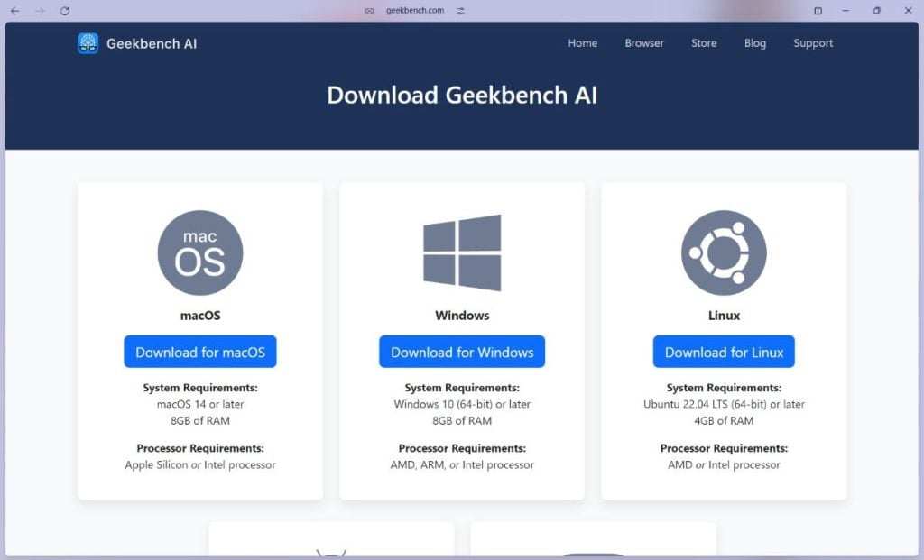The width and height of the screenshot is (924, 560).
Task: Click the Ubuntu Linux logo icon
Action: point(724,252)
